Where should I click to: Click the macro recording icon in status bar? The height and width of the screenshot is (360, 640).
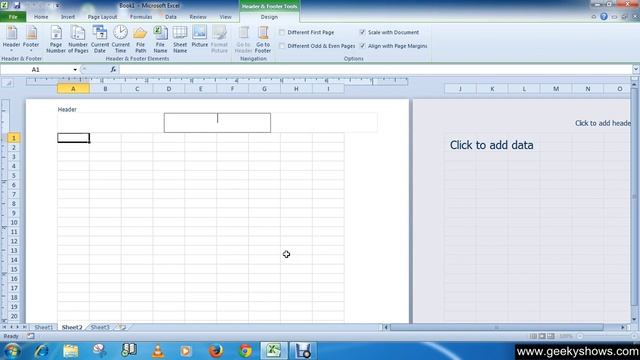(31, 336)
